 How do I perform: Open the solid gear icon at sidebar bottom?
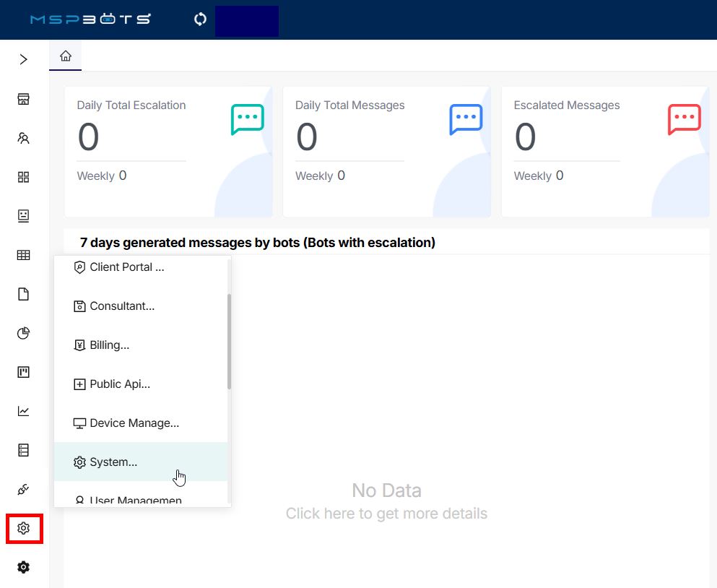pyautogui.click(x=24, y=568)
